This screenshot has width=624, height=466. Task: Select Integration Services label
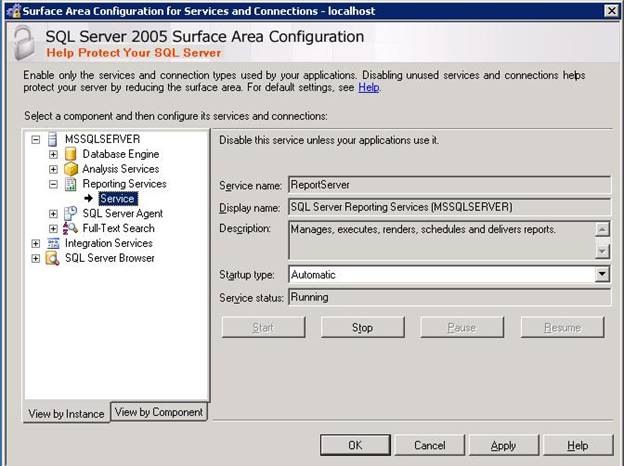point(109,243)
